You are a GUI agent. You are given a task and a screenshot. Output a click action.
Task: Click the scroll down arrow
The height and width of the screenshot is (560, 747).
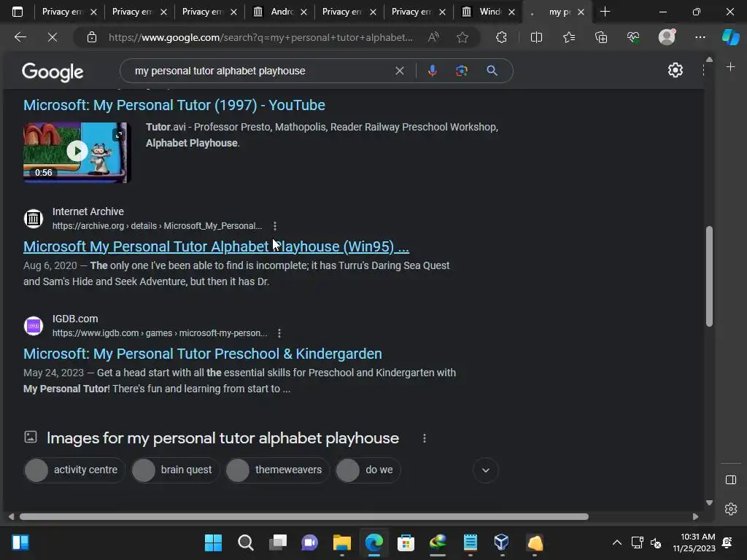[709, 503]
